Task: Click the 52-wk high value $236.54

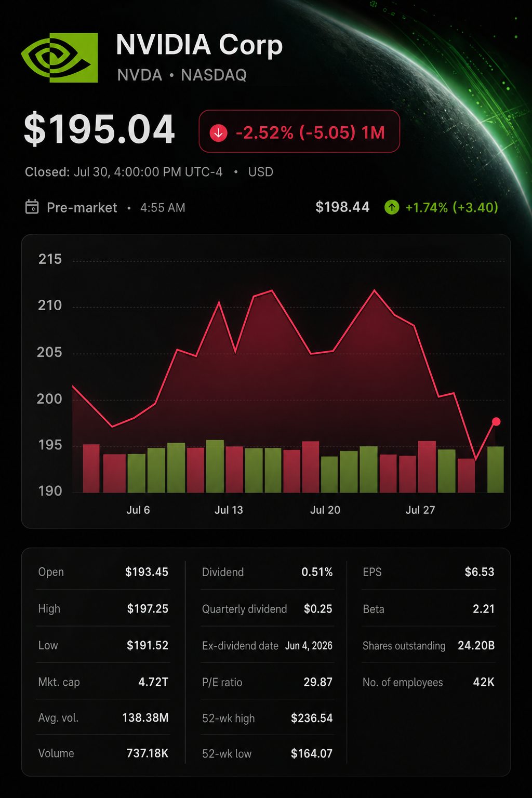Action: [312, 718]
